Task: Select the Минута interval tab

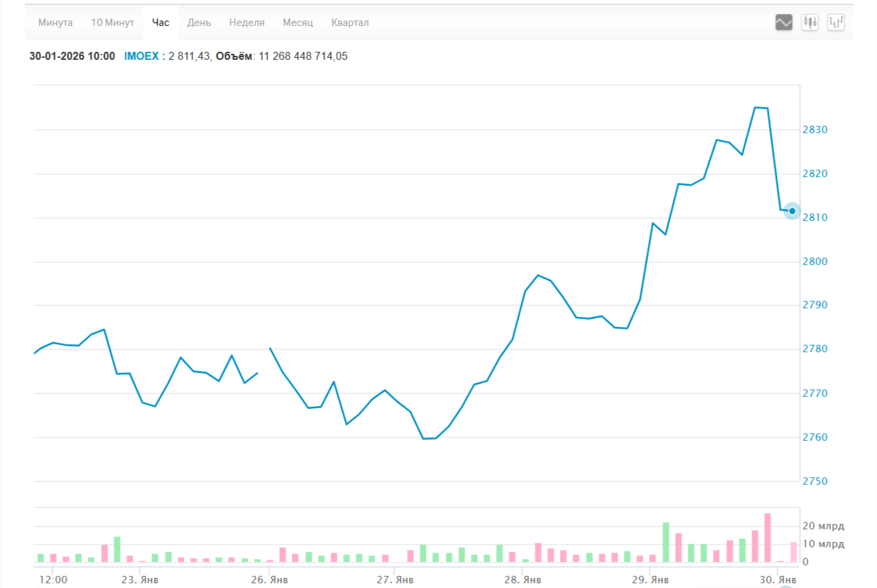Action: [55, 23]
